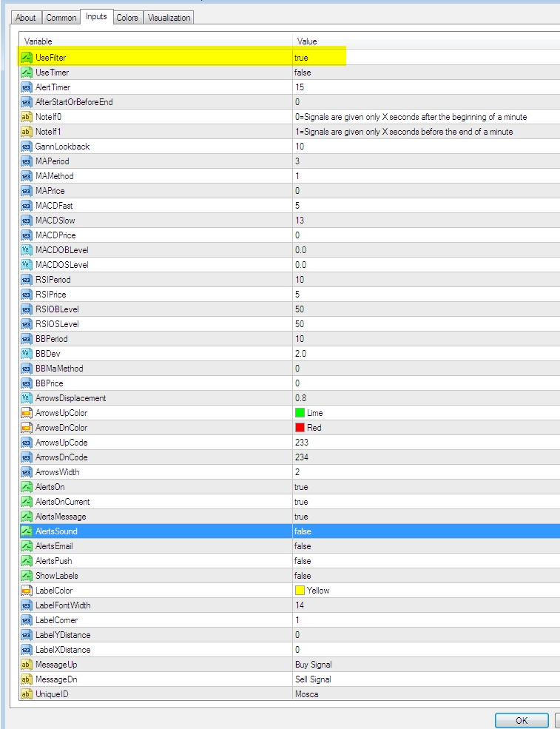This screenshot has height=729, width=560.
Task: Click the icon beside ArrowsDisplacement
Action: pos(27,398)
